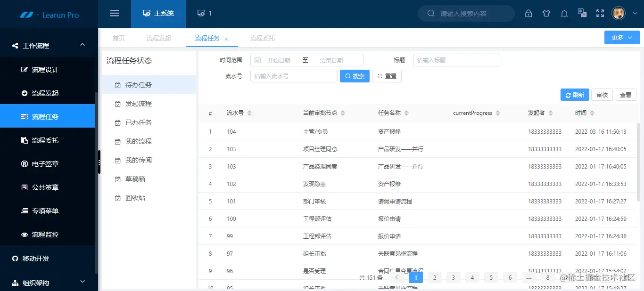Expand the 组织架构 sidebar section
The height and width of the screenshot is (291, 644).
(47, 283)
